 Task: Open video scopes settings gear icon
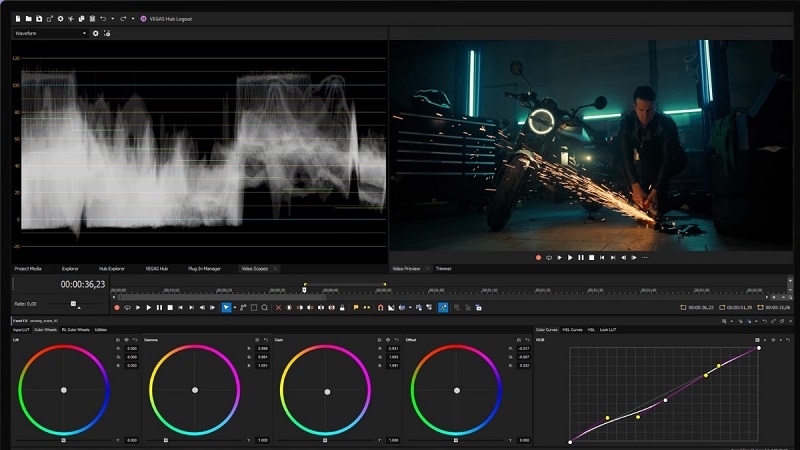click(x=96, y=33)
